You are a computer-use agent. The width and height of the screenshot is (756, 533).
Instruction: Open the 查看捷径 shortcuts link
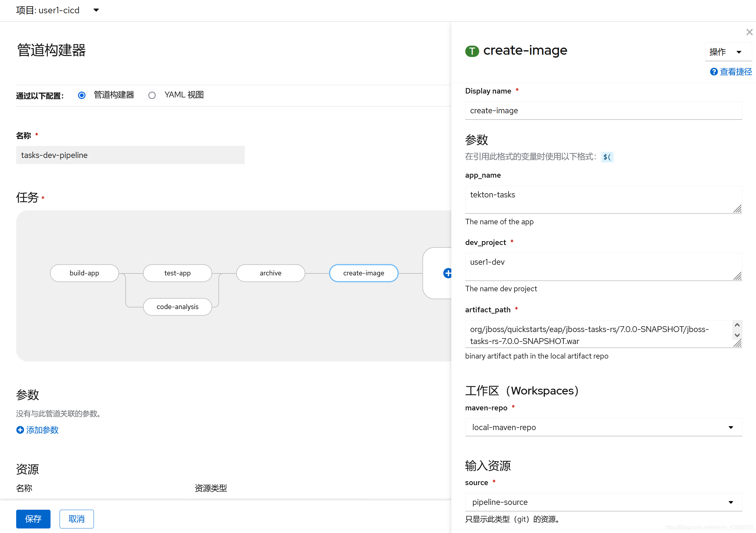click(736, 72)
